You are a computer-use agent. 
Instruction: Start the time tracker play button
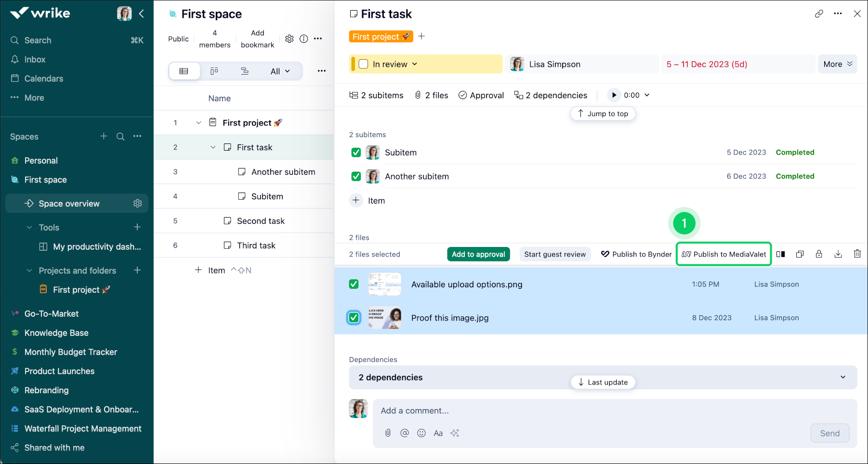point(614,95)
